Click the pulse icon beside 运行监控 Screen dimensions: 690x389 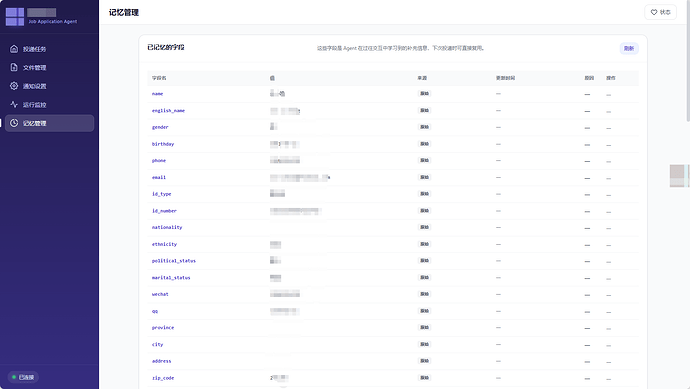[14, 104]
